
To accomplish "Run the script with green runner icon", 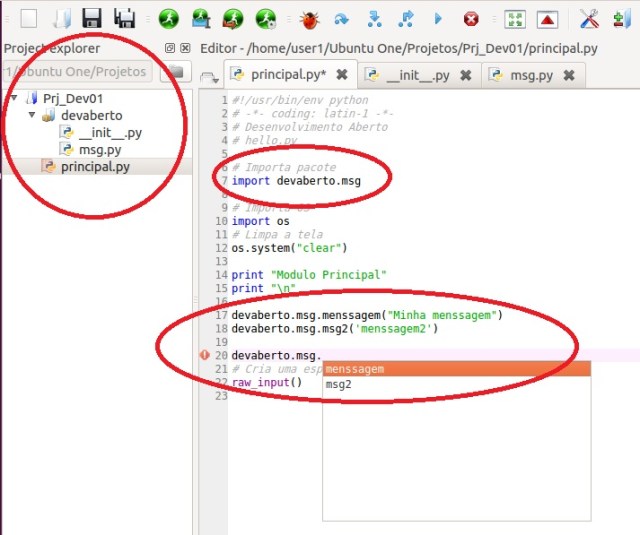I will point(169,18).
